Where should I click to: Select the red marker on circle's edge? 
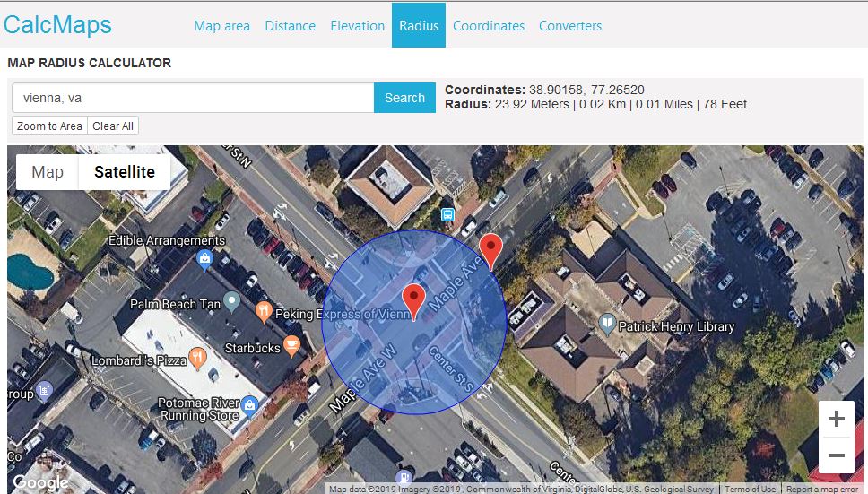coord(490,250)
